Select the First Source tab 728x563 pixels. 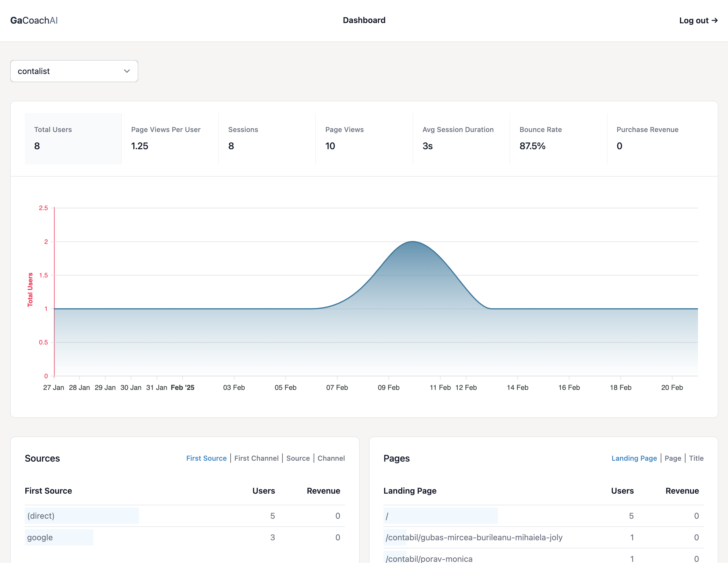[206, 458]
